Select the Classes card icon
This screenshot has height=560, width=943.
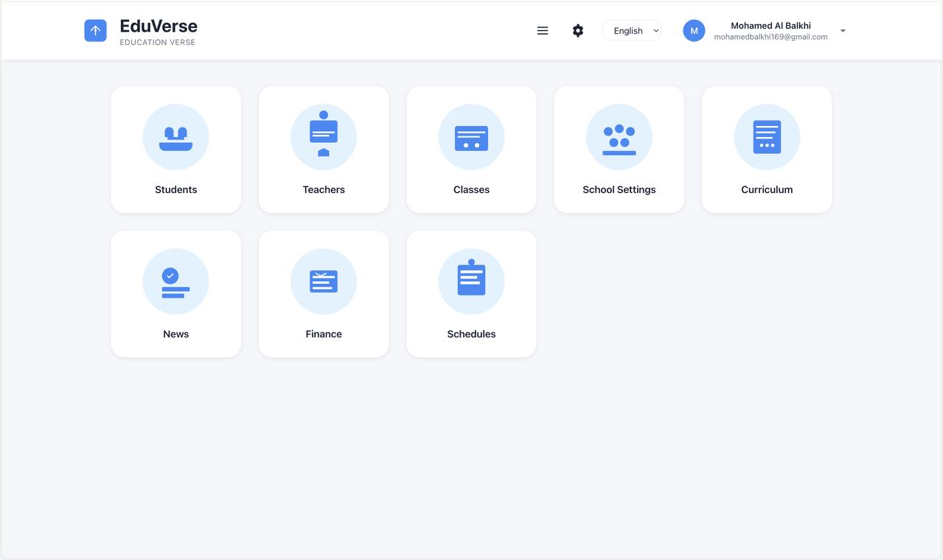pos(471,138)
